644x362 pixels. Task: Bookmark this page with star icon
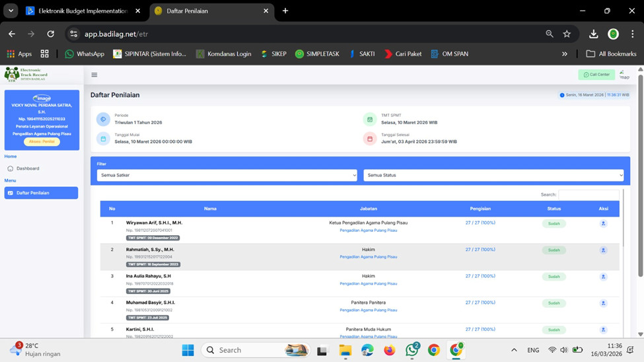[567, 34]
